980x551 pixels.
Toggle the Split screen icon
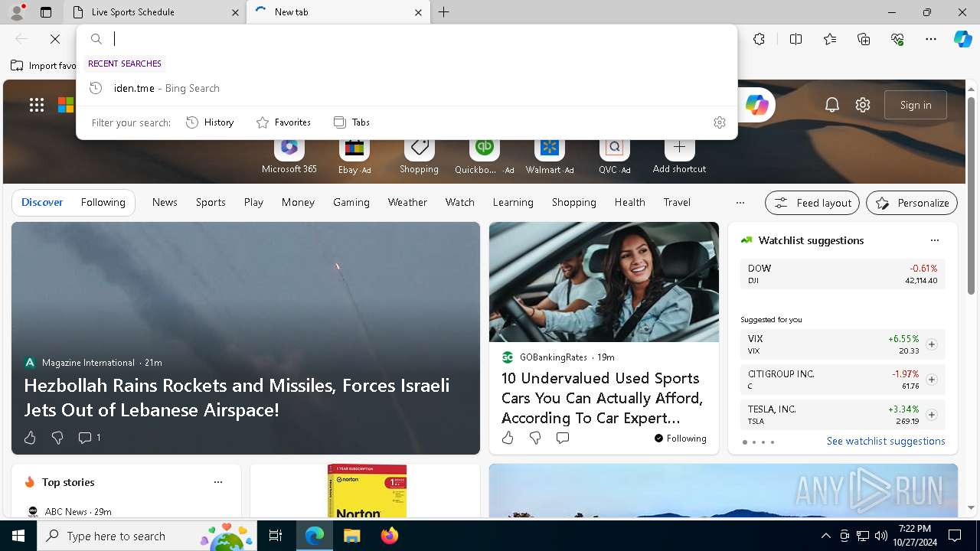click(x=795, y=39)
